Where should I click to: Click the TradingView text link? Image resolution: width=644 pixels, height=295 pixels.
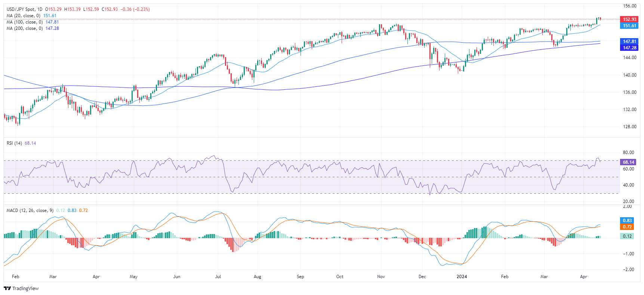click(25, 288)
